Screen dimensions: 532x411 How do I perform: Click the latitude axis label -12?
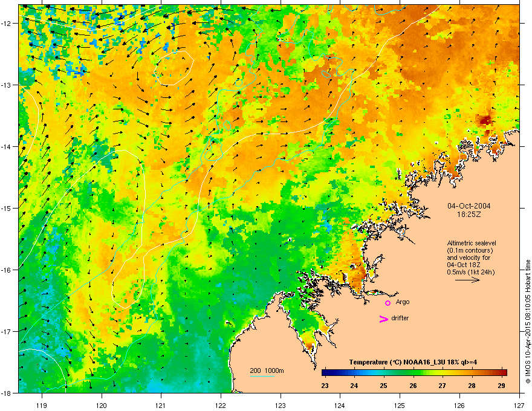click(x=6, y=23)
